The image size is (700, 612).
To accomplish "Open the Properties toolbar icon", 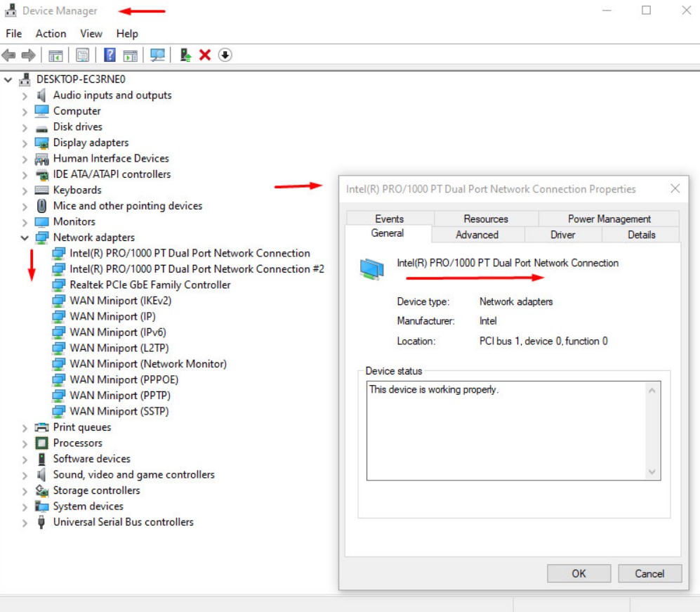I will (x=83, y=56).
